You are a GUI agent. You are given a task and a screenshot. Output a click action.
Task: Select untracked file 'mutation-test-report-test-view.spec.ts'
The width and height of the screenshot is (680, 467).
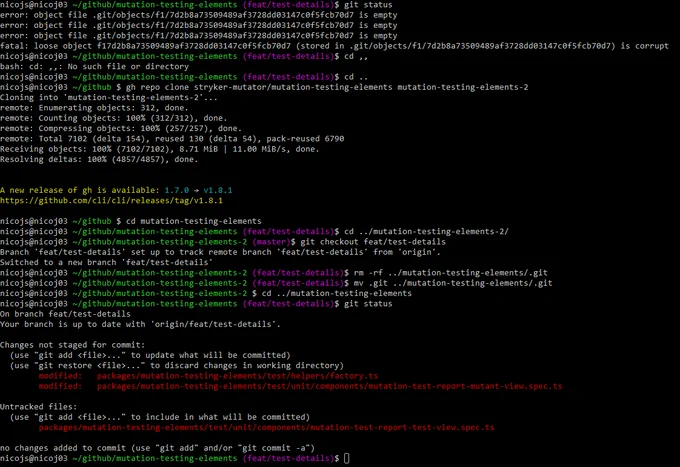click(266, 428)
